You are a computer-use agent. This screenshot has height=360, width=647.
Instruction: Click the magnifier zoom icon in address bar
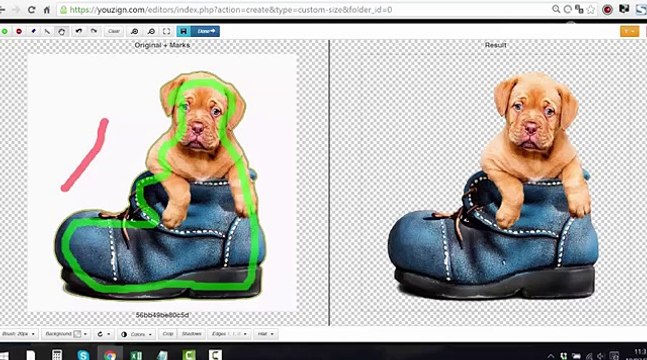pos(556,9)
